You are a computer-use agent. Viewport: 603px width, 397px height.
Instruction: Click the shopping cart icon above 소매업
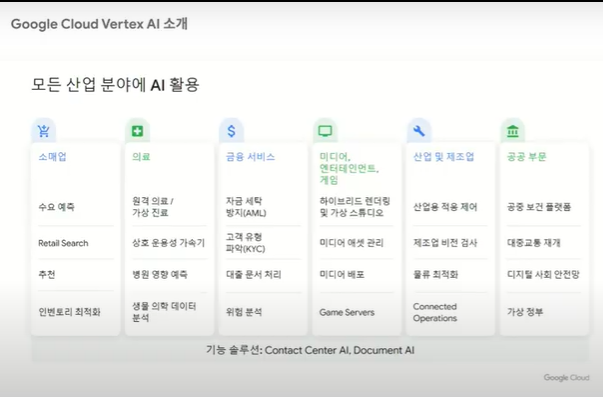[x=43, y=131]
